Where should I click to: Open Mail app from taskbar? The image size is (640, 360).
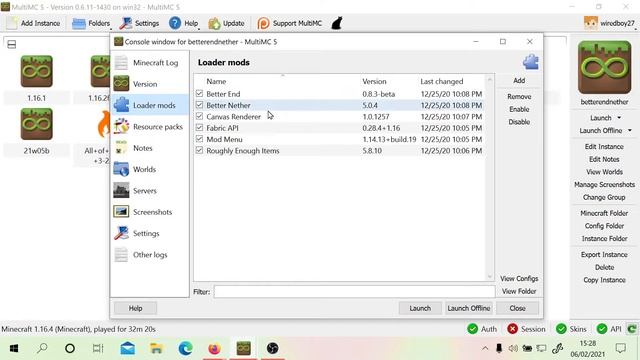pyautogui.click(x=127, y=348)
